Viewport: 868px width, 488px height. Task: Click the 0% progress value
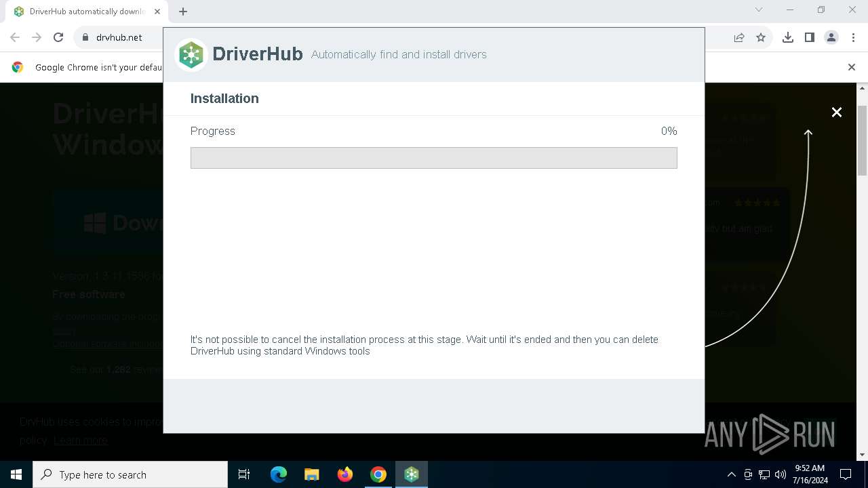669,131
